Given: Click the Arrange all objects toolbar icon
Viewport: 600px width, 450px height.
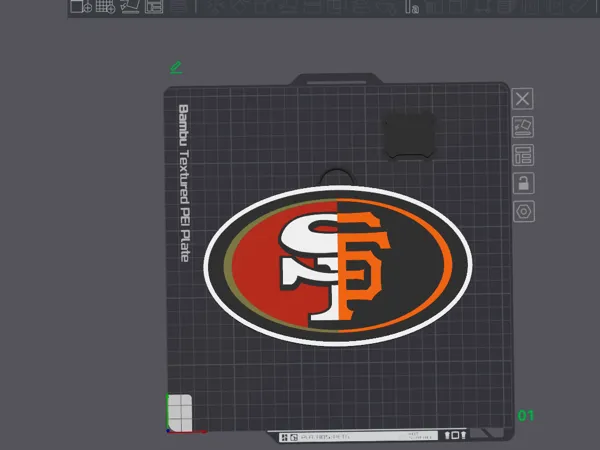Looking at the screenshot, I should point(154,7).
